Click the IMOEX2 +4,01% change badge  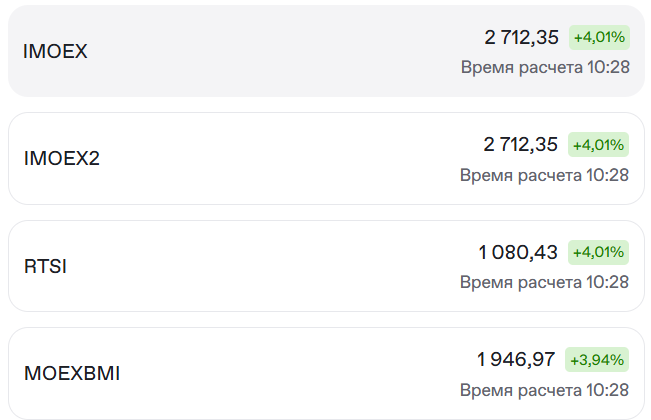point(599,145)
